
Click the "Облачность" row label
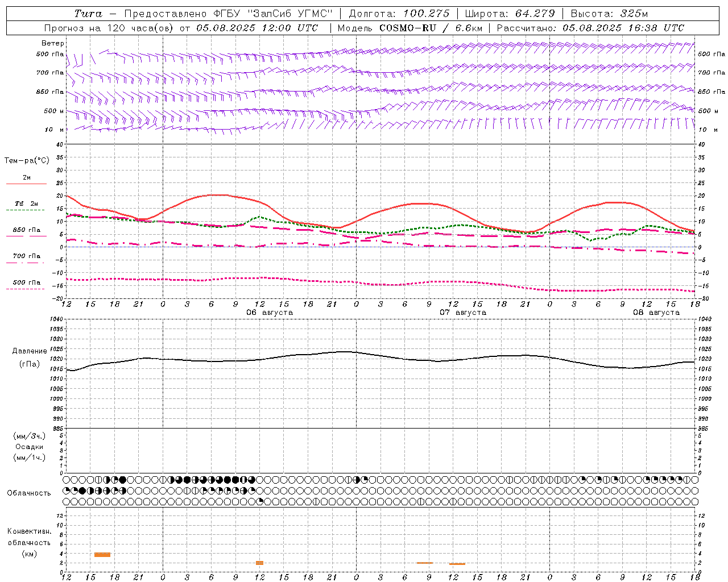[29, 493]
